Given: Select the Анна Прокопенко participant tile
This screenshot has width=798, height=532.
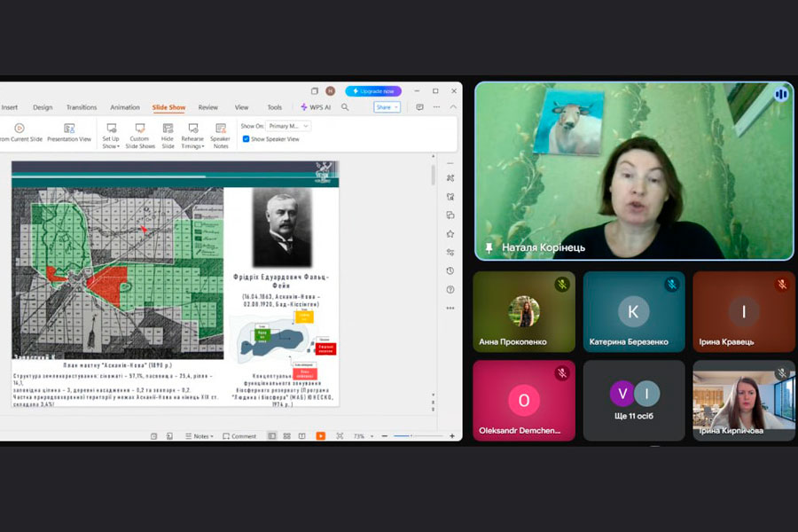Looking at the screenshot, I should coord(524,311).
